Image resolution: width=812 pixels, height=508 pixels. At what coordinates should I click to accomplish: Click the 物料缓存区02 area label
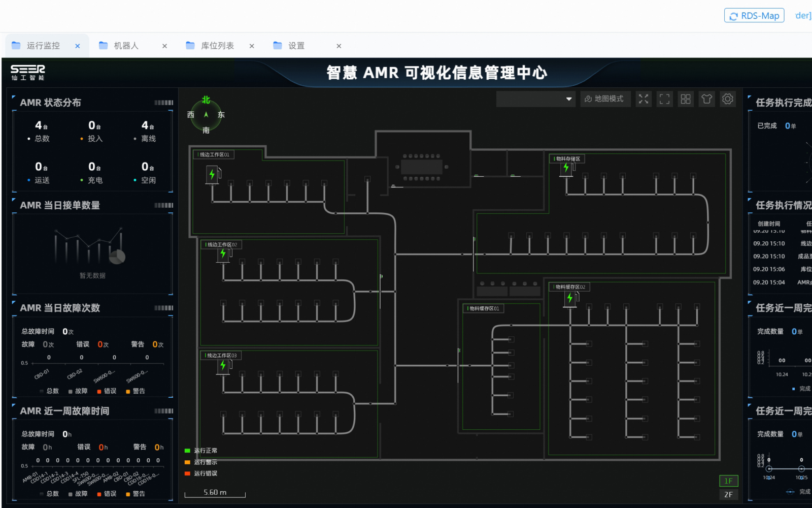569,287
